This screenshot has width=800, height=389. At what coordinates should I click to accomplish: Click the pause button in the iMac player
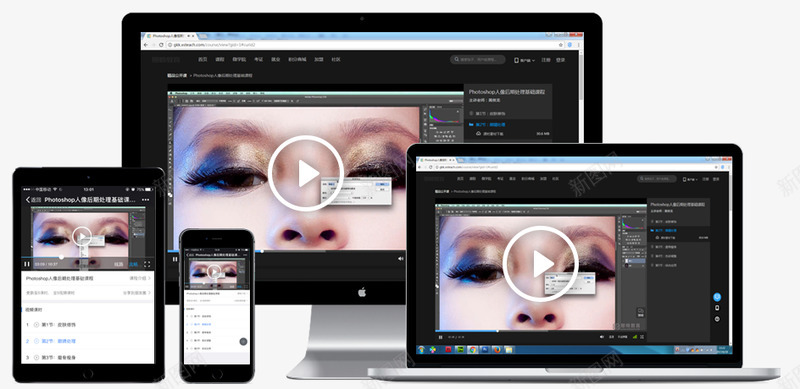175,259
